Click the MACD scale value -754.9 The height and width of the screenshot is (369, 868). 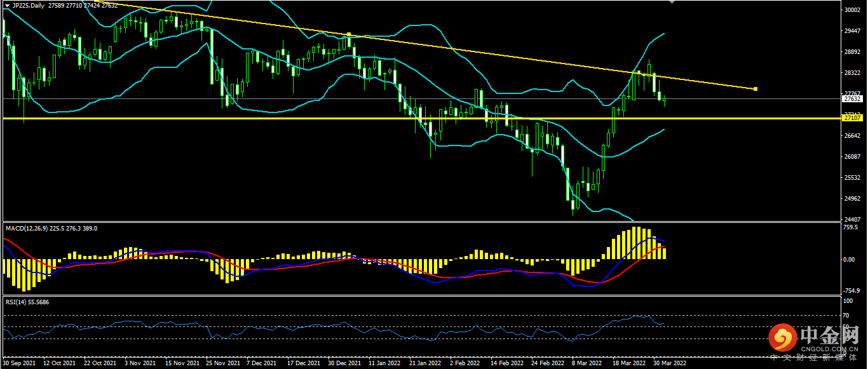click(852, 292)
